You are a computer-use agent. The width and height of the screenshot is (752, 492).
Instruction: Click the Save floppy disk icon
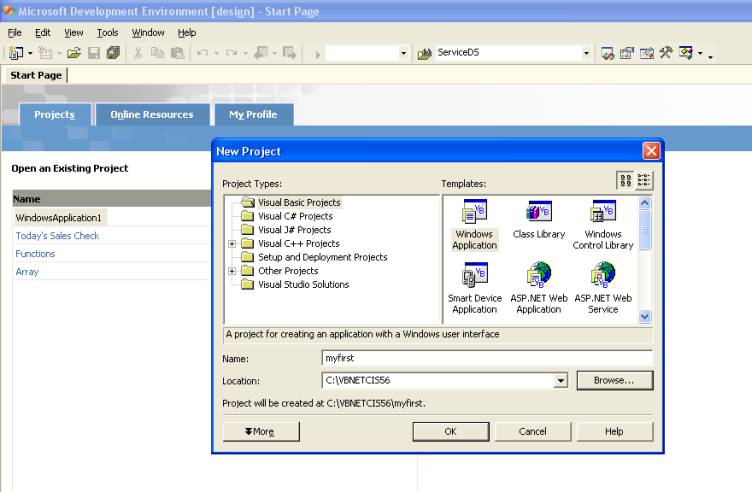coord(94,53)
